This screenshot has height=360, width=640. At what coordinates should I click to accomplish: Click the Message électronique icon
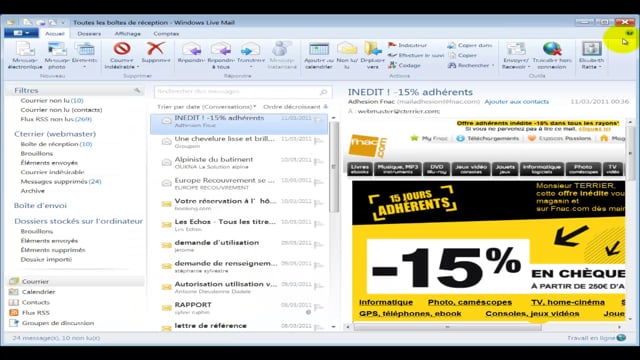(25, 50)
